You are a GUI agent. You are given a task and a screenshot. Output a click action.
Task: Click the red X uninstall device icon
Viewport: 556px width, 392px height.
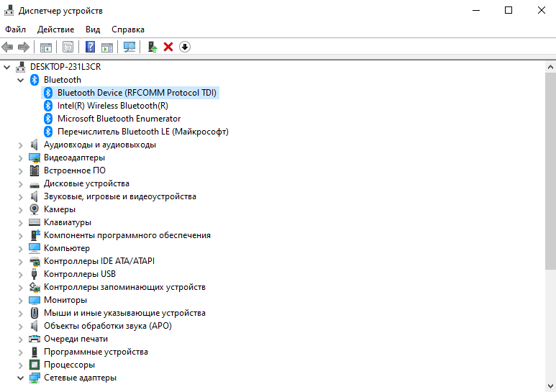pos(168,47)
